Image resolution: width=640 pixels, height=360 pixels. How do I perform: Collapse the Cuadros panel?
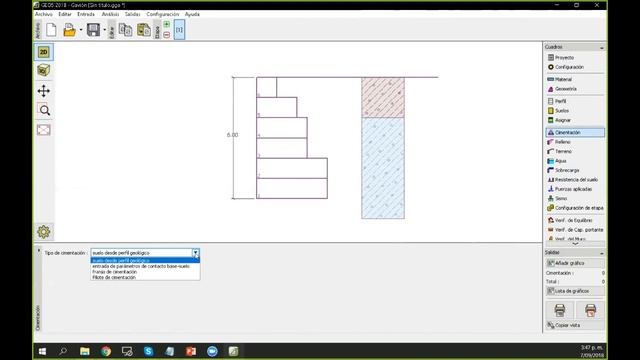coord(602,47)
